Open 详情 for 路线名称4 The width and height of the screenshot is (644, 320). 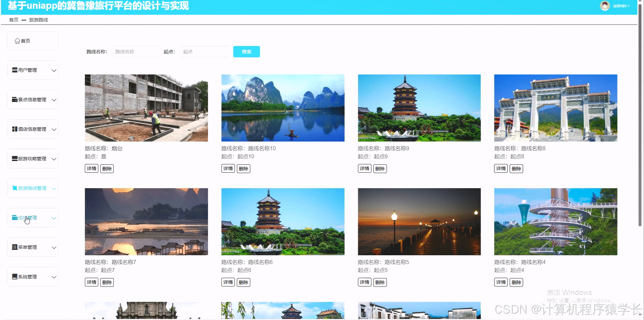[501, 282]
